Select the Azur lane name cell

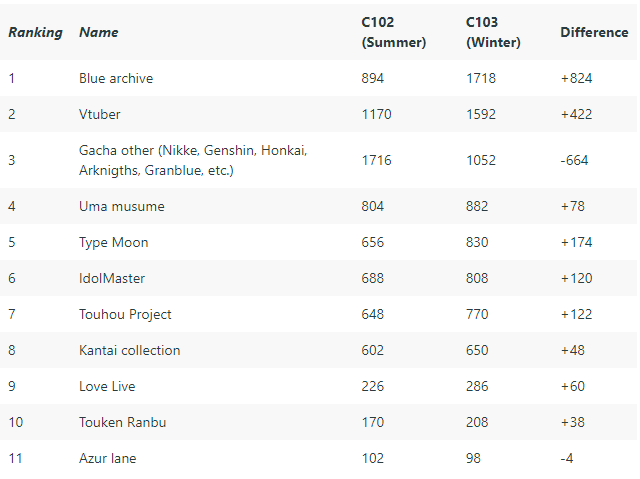point(107,458)
